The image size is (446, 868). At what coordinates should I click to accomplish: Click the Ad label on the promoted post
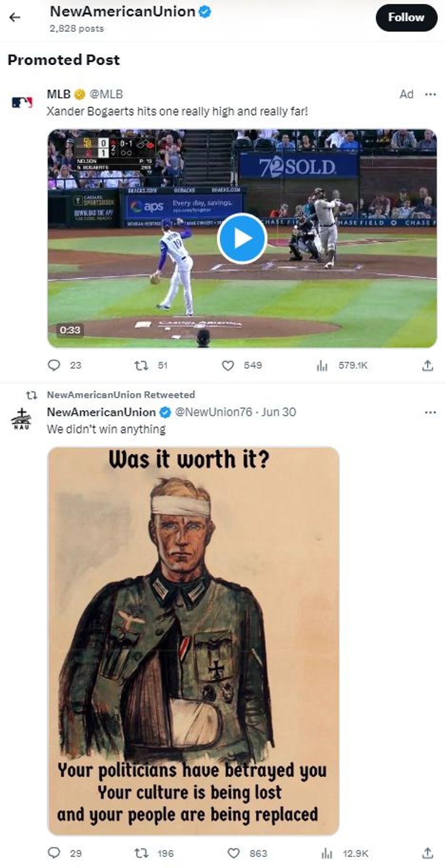(406, 95)
